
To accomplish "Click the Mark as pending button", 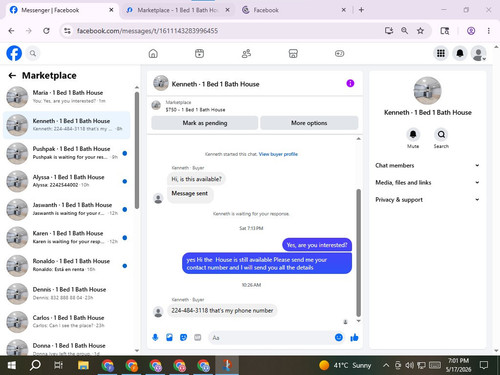I will [205, 123].
